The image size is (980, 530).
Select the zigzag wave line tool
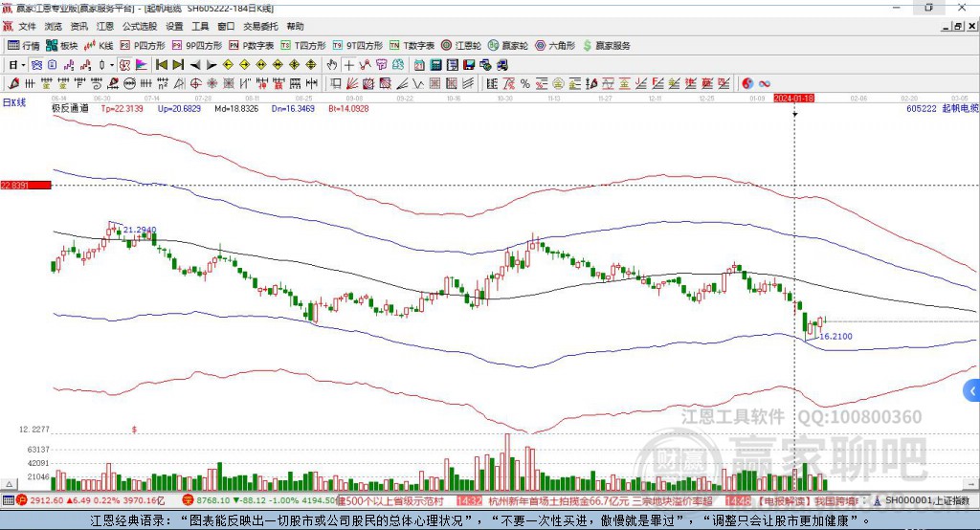click(418, 84)
